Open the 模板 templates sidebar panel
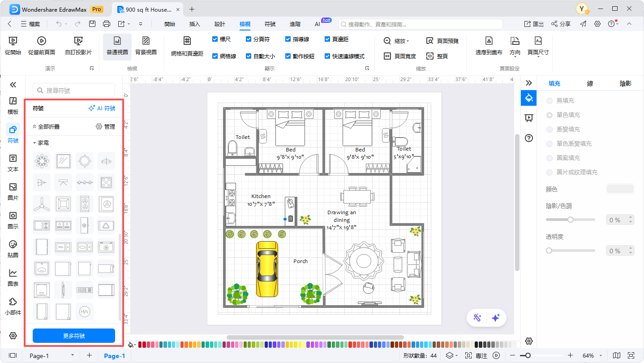This screenshot has width=644, height=363. pos(13,105)
